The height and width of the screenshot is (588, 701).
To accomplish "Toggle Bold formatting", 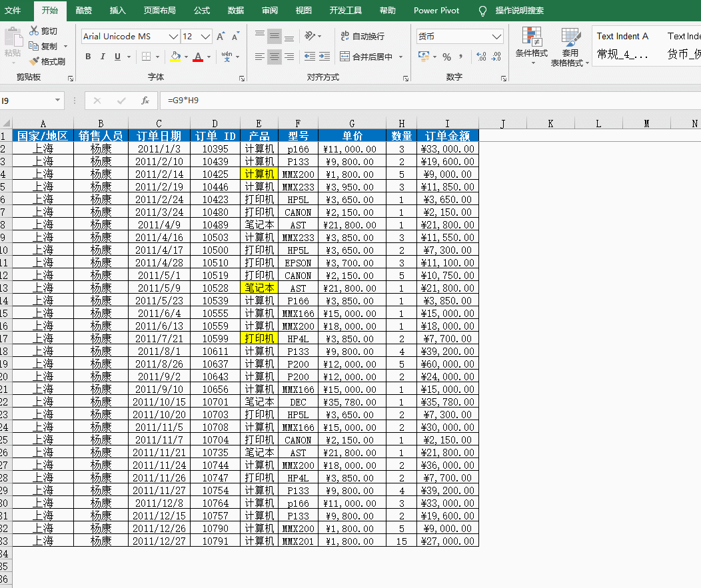I will pyautogui.click(x=88, y=57).
